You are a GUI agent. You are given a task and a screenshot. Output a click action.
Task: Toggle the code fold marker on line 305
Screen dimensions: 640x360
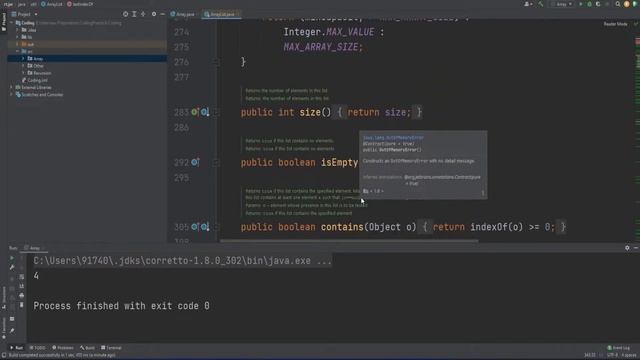[x=216, y=227]
